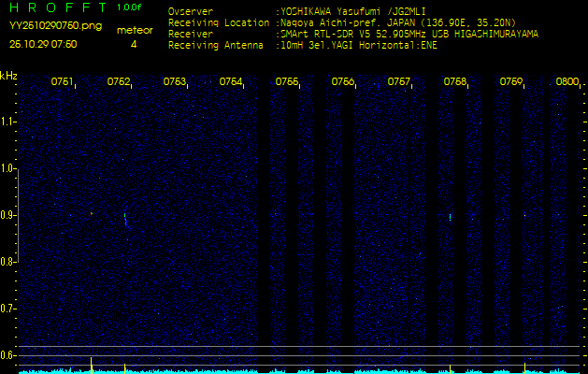
Task: Click the yellow detection spike between 0751 and 0752
Action: (91, 365)
